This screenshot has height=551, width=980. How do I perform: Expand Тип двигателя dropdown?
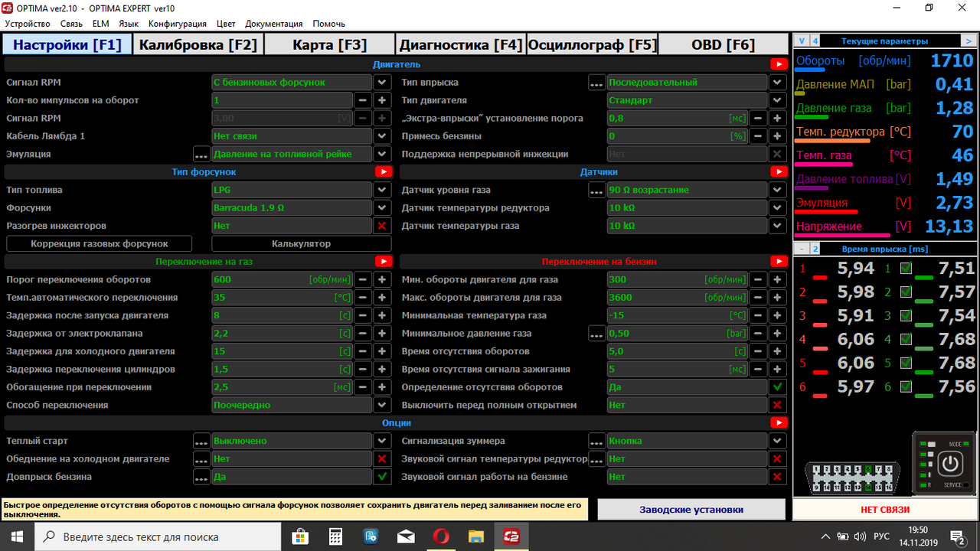(777, 100)
